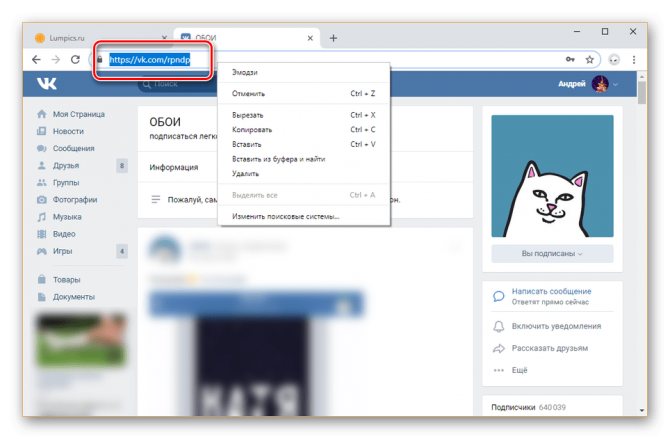Open a new tab with plus button

pos(333,38)
